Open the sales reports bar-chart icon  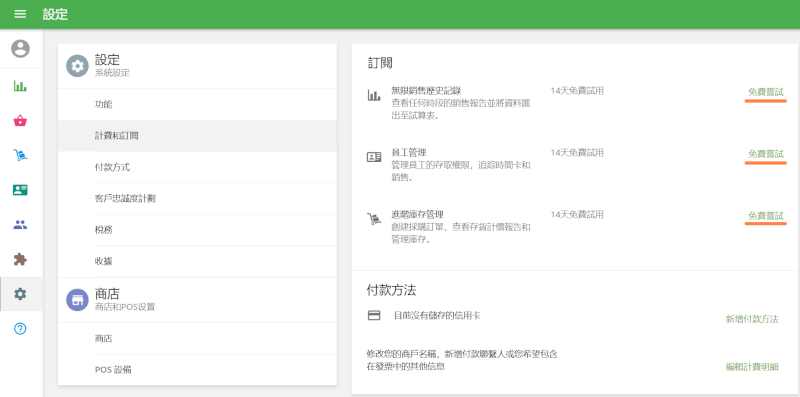pyautogui.click(x=20, y=86)
